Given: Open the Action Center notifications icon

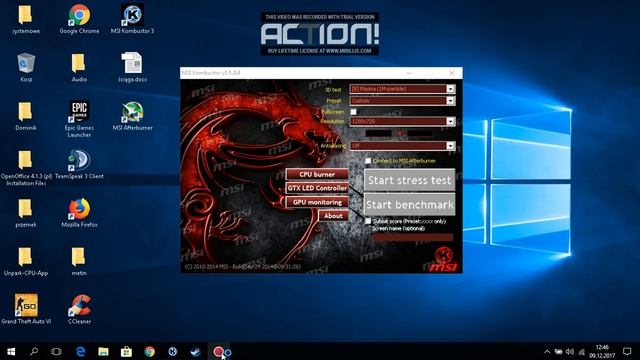Looking at the screenshot, I should [x=627, y=351].
